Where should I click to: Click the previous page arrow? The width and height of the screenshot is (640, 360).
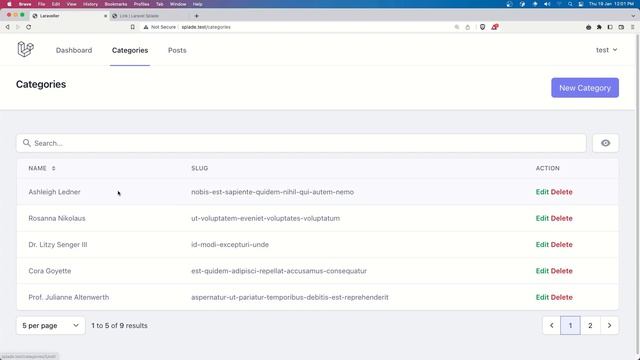(551, 325)
